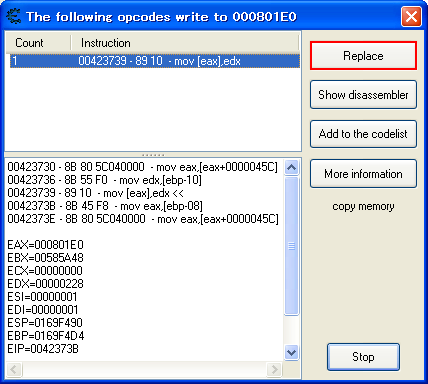Click the EIP=0042373B register line
Viewport: 428px width, 384px height.
[x=43, y=349]
